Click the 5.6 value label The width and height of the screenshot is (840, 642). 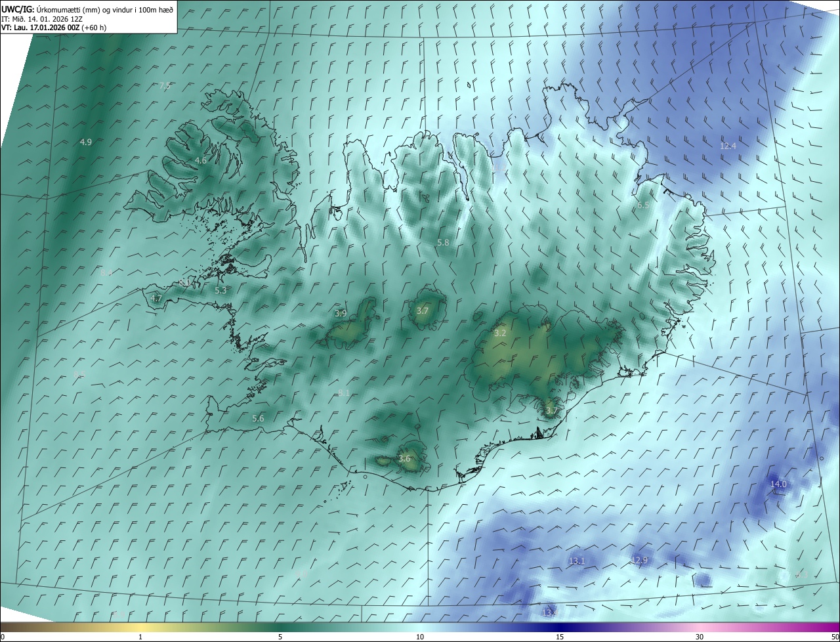click(258, 418)
